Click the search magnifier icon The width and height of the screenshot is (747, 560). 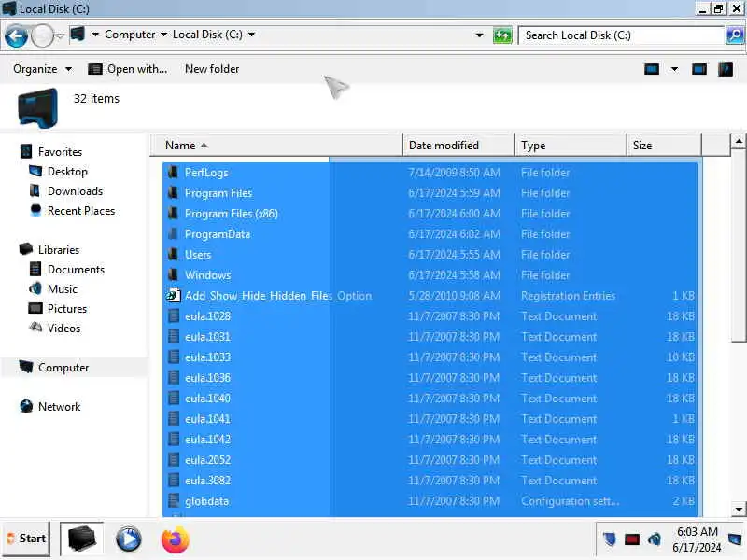click(x=735, y=35)
